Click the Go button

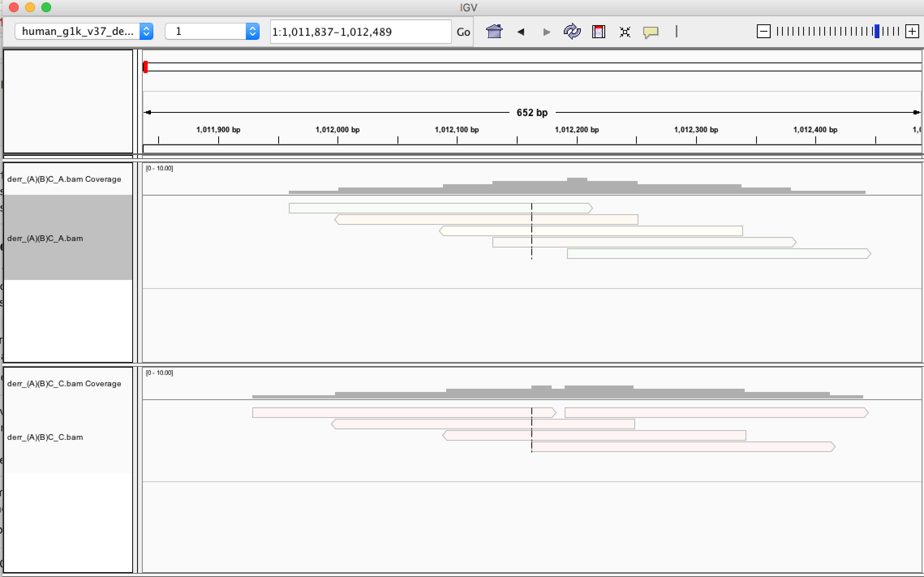click(463, 32)
